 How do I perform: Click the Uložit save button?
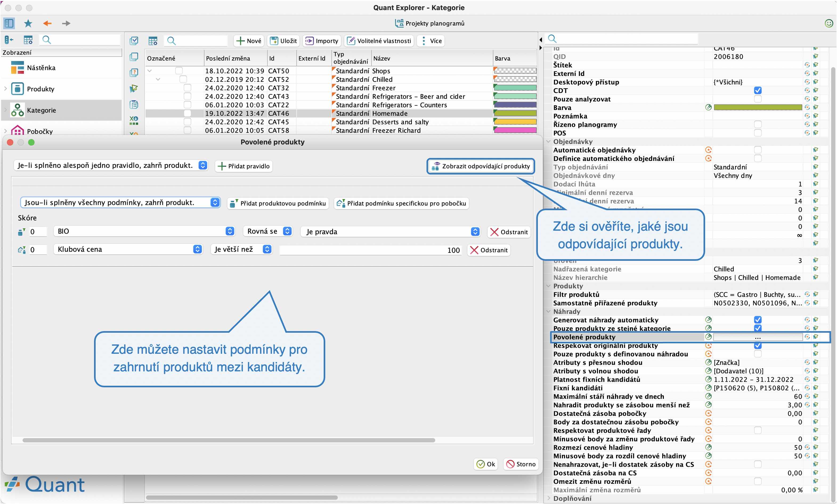click(283, 41)
